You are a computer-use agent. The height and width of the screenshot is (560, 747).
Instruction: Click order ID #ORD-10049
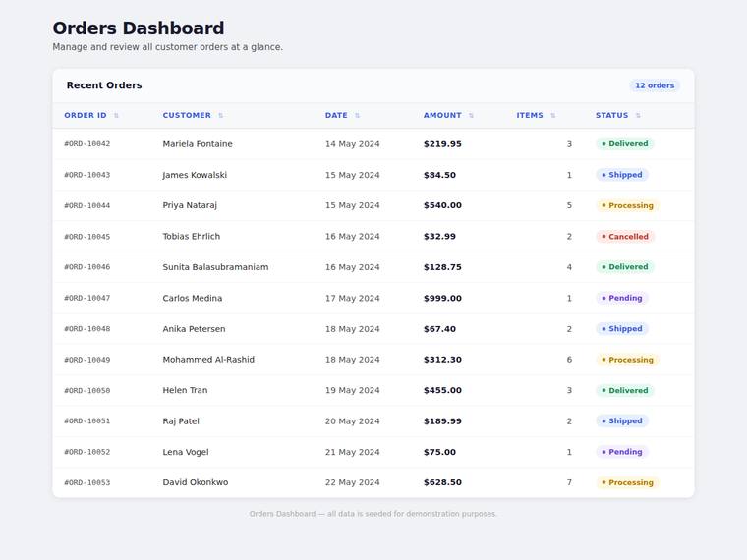pos(87,360)
